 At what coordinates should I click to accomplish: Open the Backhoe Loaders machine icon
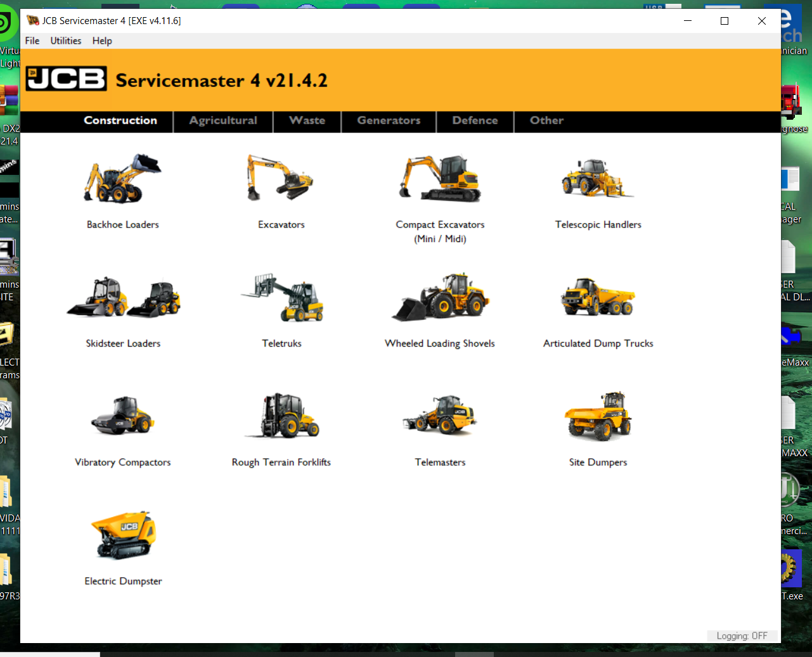[122, 179]
